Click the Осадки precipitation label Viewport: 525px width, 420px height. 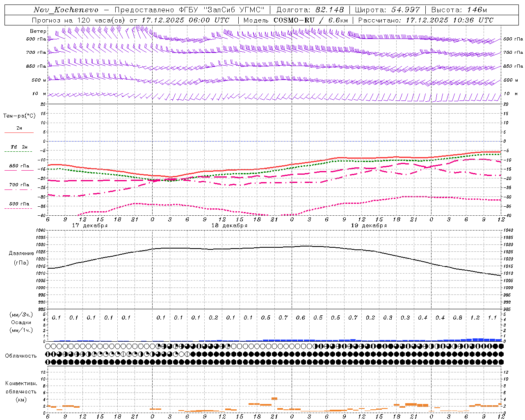pyautogui.click(x=21, y=322)
